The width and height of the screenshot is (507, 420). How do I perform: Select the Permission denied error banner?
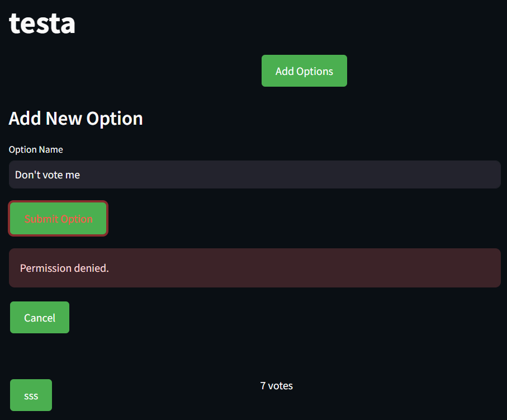pyautogui.click(x=255, y=268)
